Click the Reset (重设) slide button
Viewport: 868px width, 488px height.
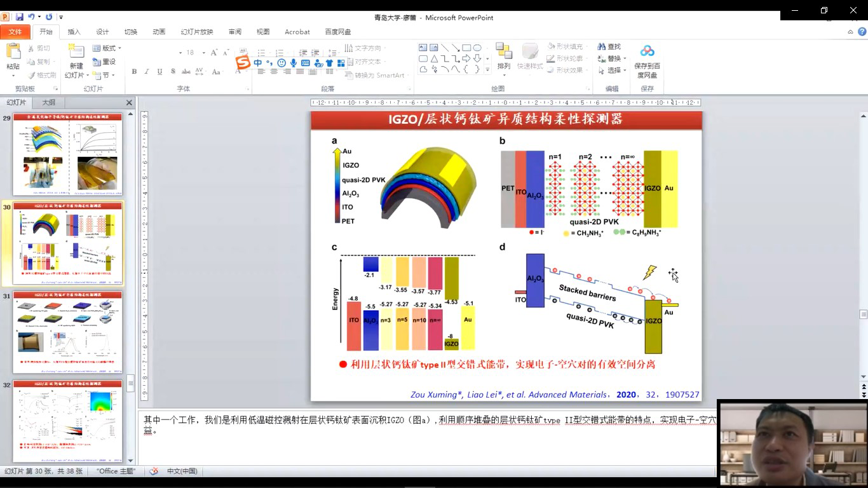coord(104,62)
